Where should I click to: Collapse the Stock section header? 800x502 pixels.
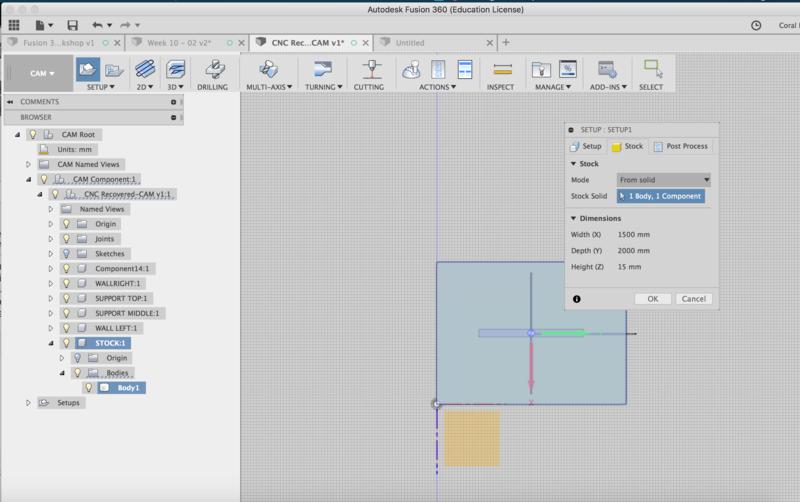573,164
